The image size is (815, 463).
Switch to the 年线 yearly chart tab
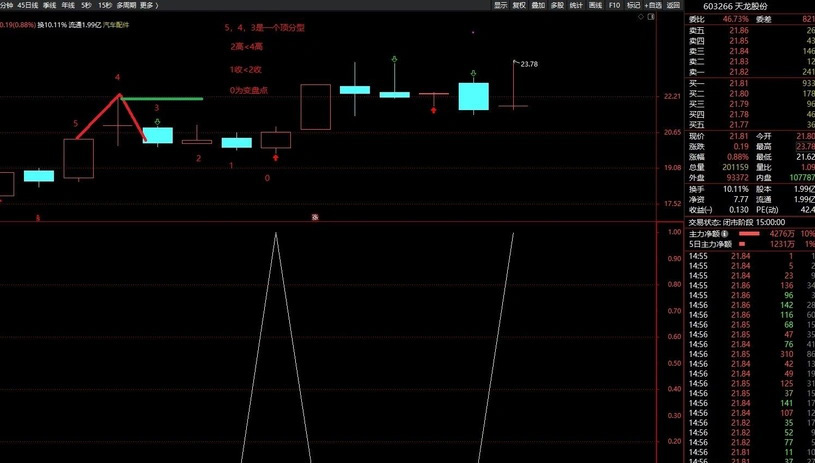point(68,5)
